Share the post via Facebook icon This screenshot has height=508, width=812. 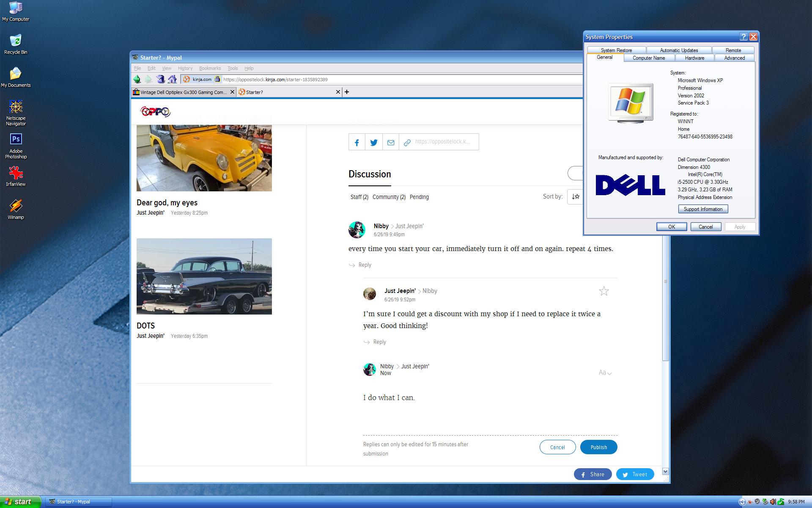[357, 142]
